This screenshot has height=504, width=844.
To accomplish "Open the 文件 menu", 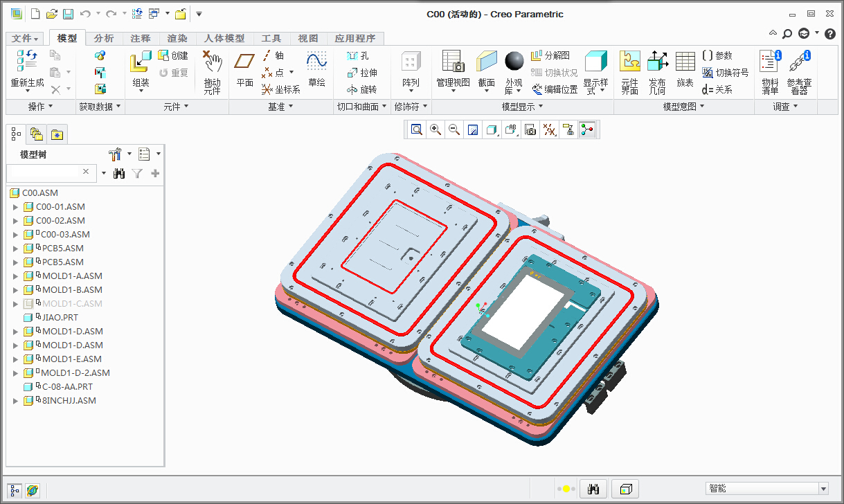I will [x=26, y=39].
